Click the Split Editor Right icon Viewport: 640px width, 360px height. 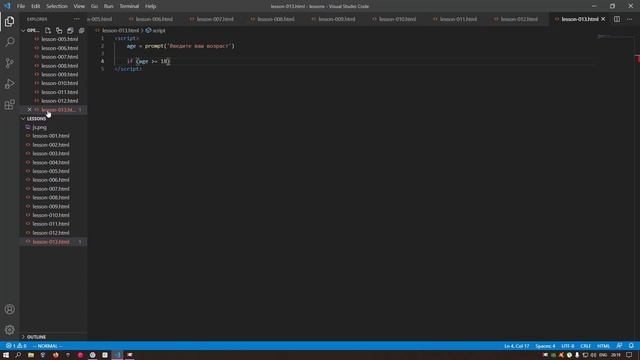(617, 19)
